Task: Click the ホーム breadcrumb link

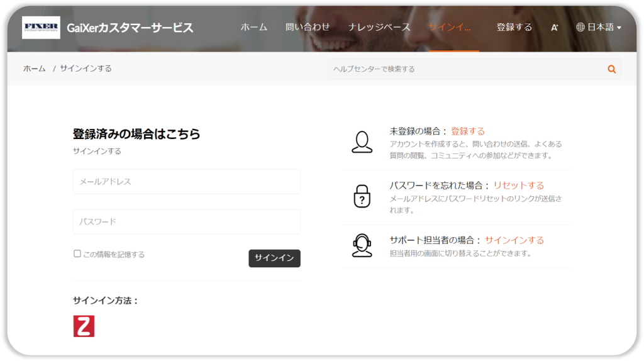Action: [35, 69]
